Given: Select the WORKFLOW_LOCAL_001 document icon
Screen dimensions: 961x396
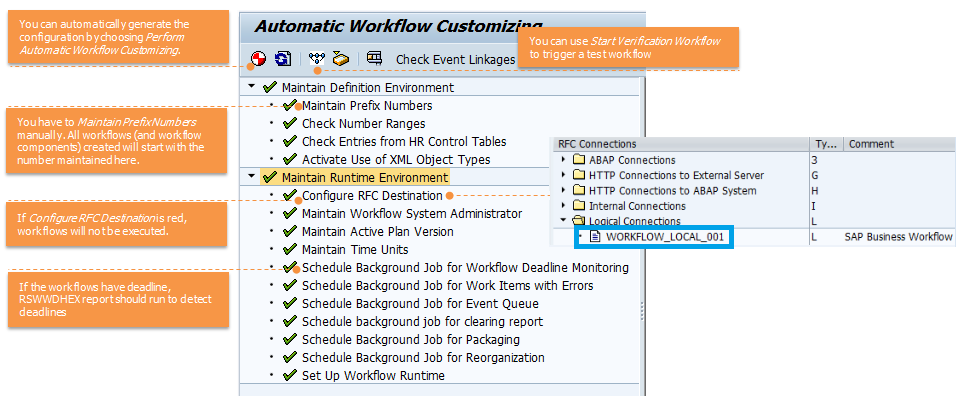Looking at the screenshot, I should pyautogui.click(x=594, y=237).
